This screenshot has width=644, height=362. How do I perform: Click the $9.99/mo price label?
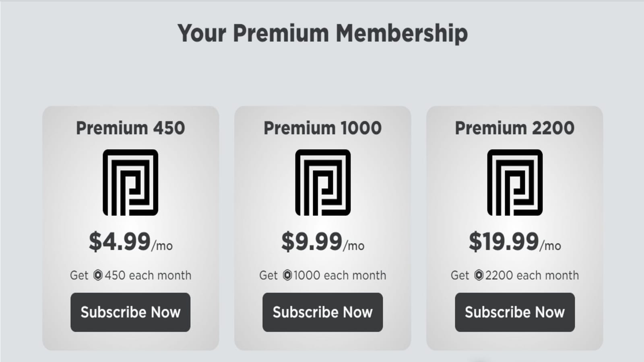[x=322, y=242]
